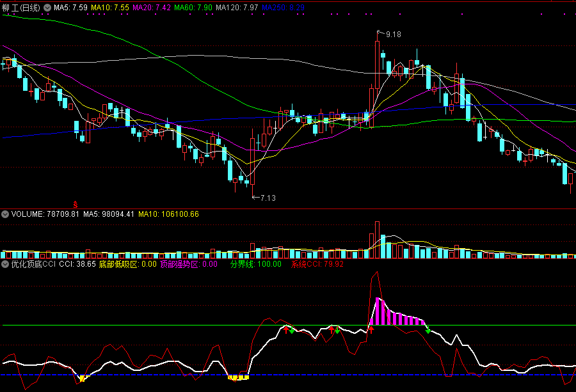Click the 优化顶底CCI indicator name
This screenshot has height=392, width=576.
tap(33, 264)
